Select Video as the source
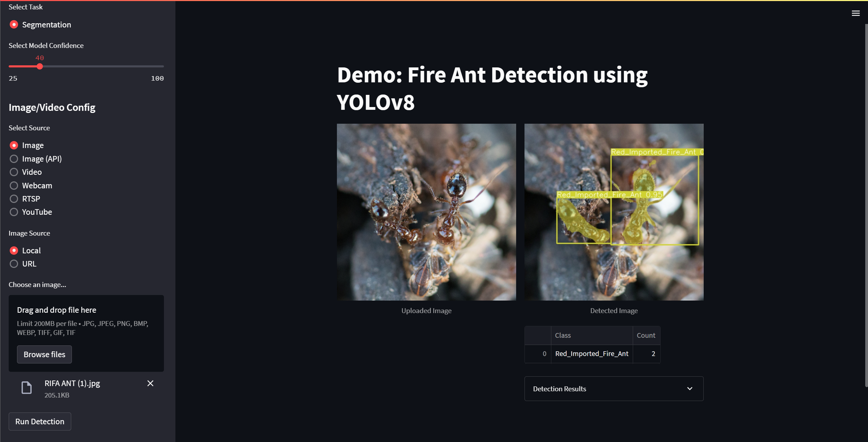 (x=14, y=172)
